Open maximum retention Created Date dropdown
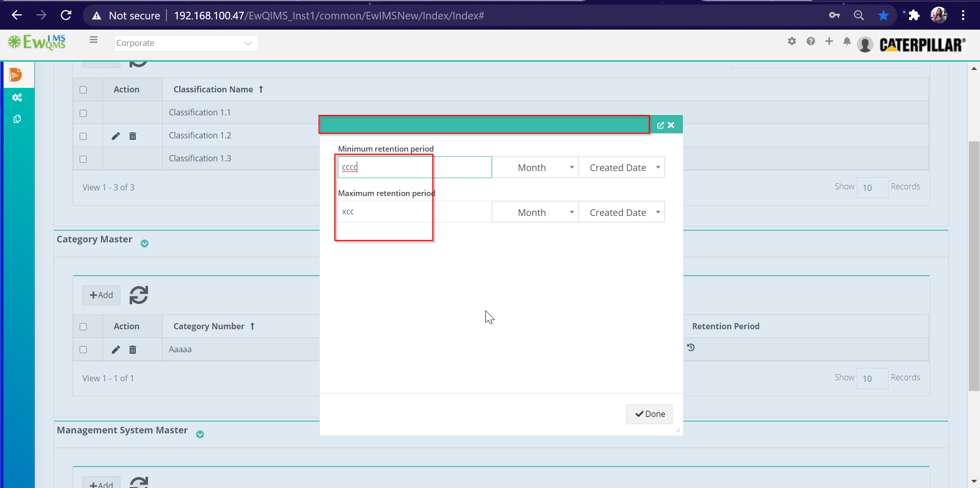Screen dimensions: 980x488 621,212
